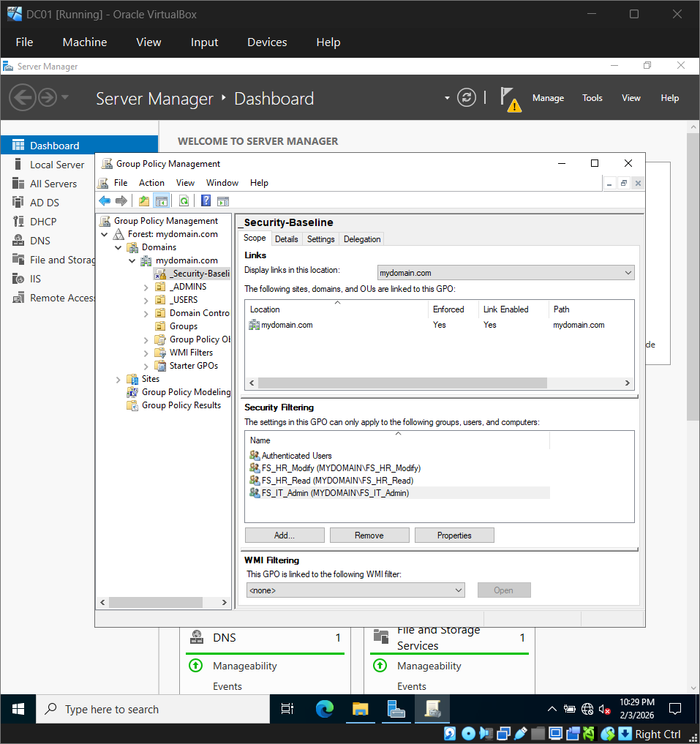Open AD DS in sidebar

click(44, 203)
